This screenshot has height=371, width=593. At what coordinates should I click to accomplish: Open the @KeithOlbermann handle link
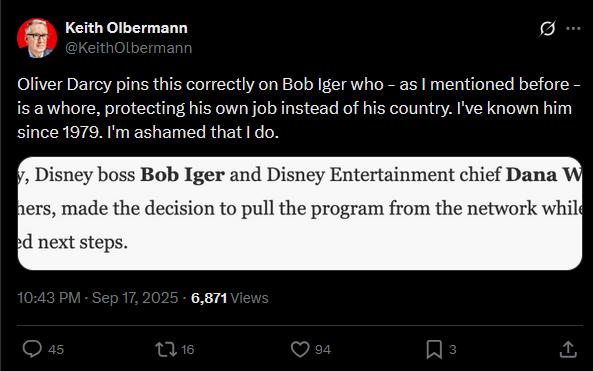pos(129,48)
